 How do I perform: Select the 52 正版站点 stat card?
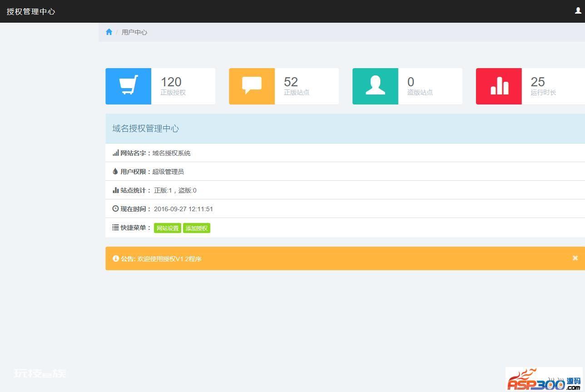(284, 86)
